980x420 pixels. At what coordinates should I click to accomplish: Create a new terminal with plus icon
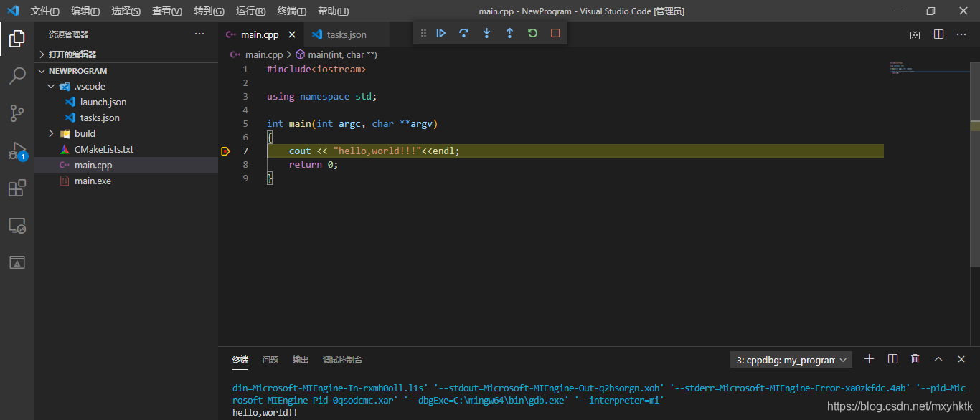[869, 359]
